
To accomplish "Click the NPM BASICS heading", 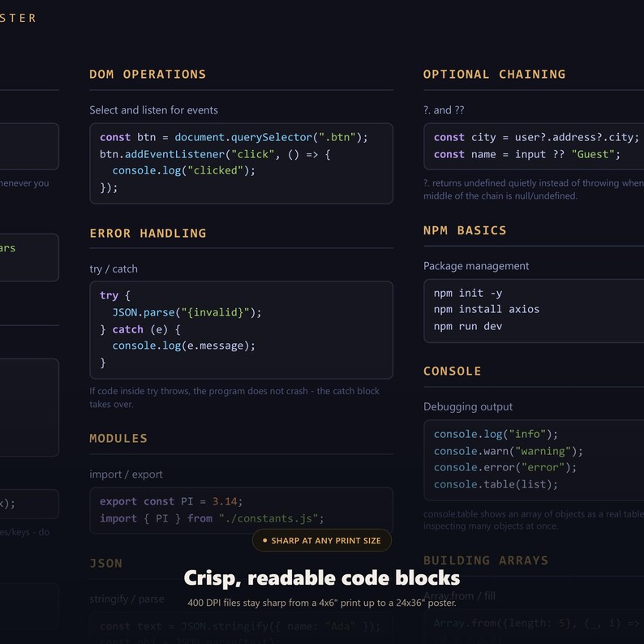I will pyautogui.click(x=465, y=230).
